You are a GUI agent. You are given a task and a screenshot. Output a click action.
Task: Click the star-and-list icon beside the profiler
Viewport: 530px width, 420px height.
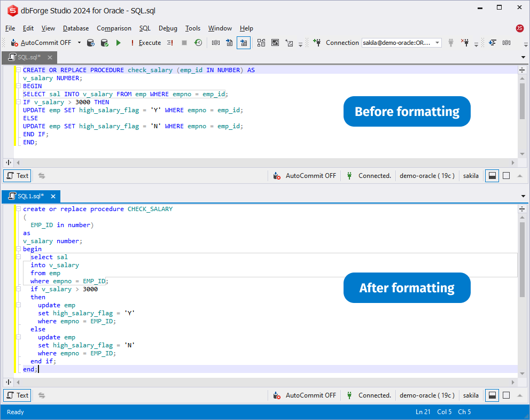click(x=289, y=43)
